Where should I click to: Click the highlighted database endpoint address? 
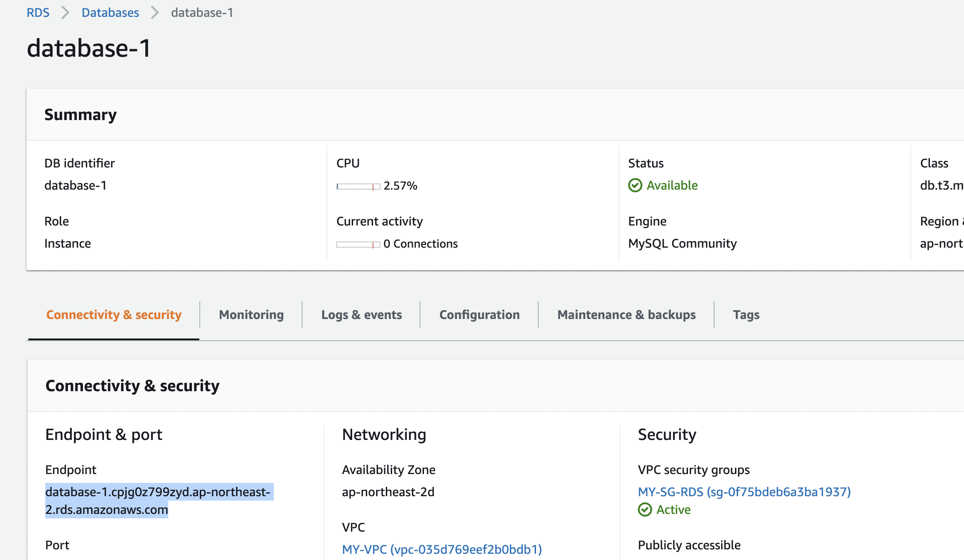(158, 492)
